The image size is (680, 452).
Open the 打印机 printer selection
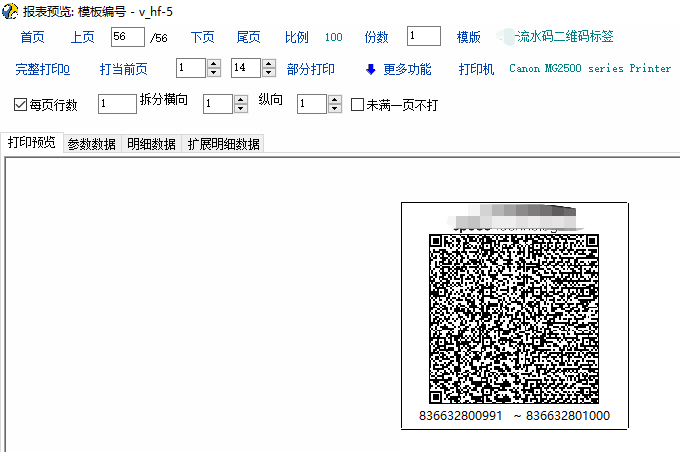coord(476,70)
